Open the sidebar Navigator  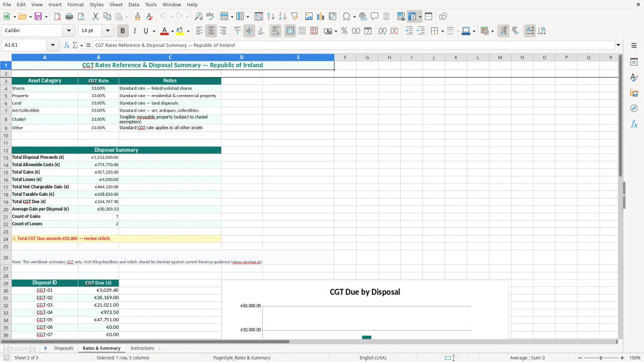tap(634, 108)
